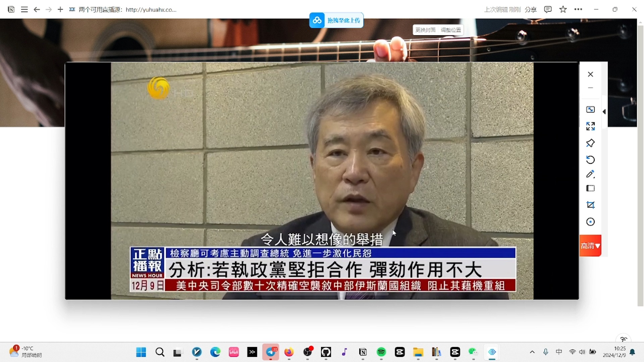Click the circle record icon in side toolbar

(590, 222)
